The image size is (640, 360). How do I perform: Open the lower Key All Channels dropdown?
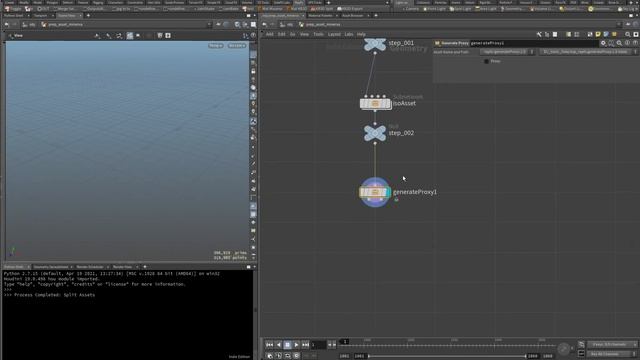(612, 354)
